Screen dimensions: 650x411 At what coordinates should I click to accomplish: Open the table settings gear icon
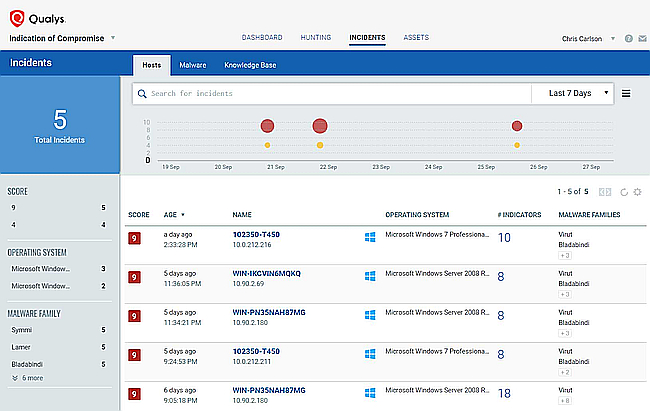point(638,192)
